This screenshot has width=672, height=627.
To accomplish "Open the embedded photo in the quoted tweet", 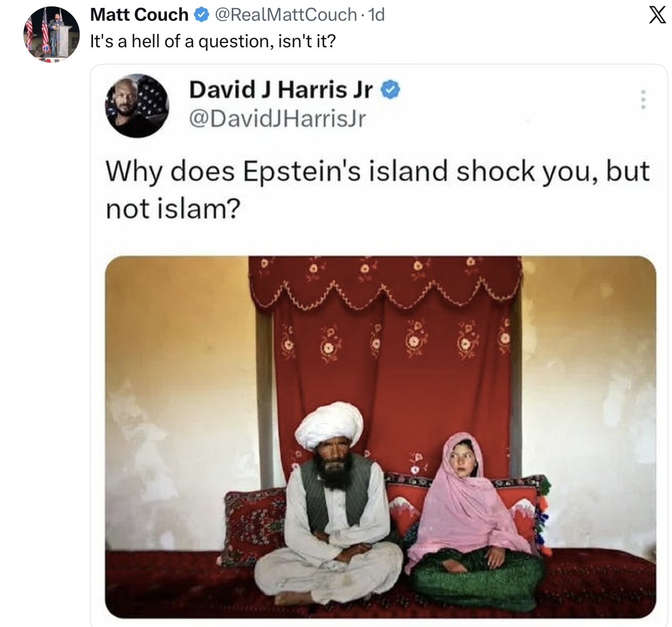I will tap(380, 437).
